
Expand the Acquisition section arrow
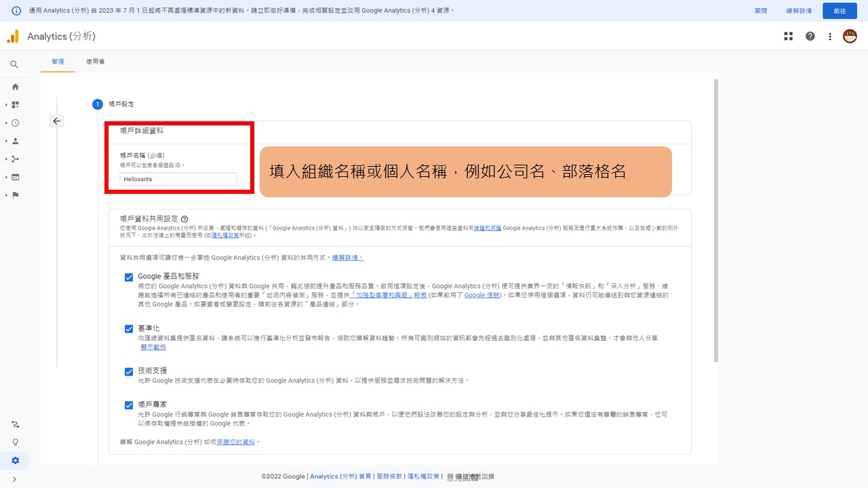pyautogui.click(x=6, y=159)
